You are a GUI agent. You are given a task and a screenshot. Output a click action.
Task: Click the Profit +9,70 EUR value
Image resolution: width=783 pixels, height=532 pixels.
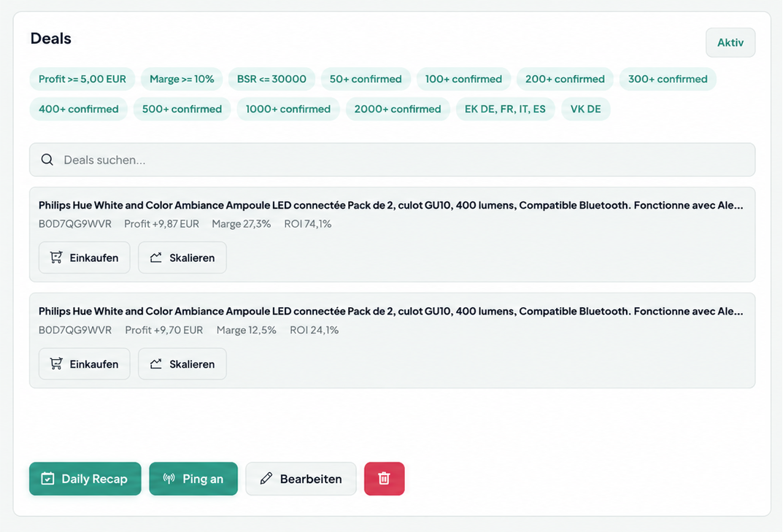click(x=163, y=330)
